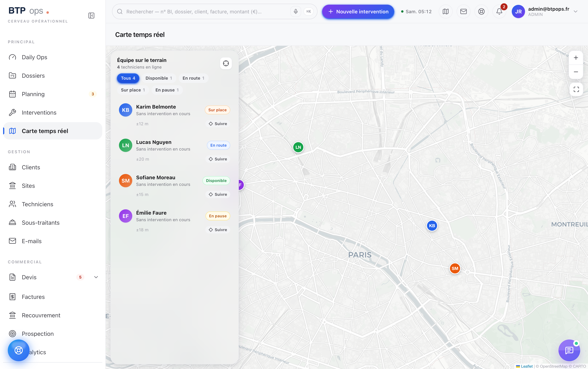Toggle fullscreen map view

pyautogui.click(x=576, y=89)
